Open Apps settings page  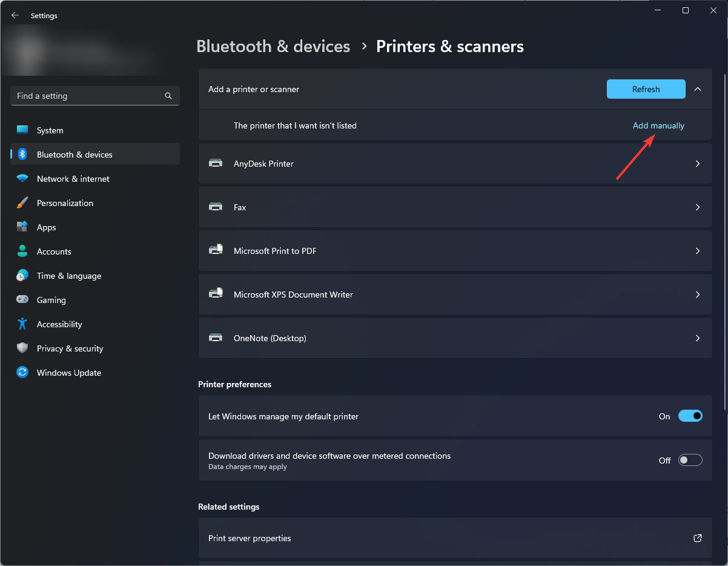coord(95,227)
